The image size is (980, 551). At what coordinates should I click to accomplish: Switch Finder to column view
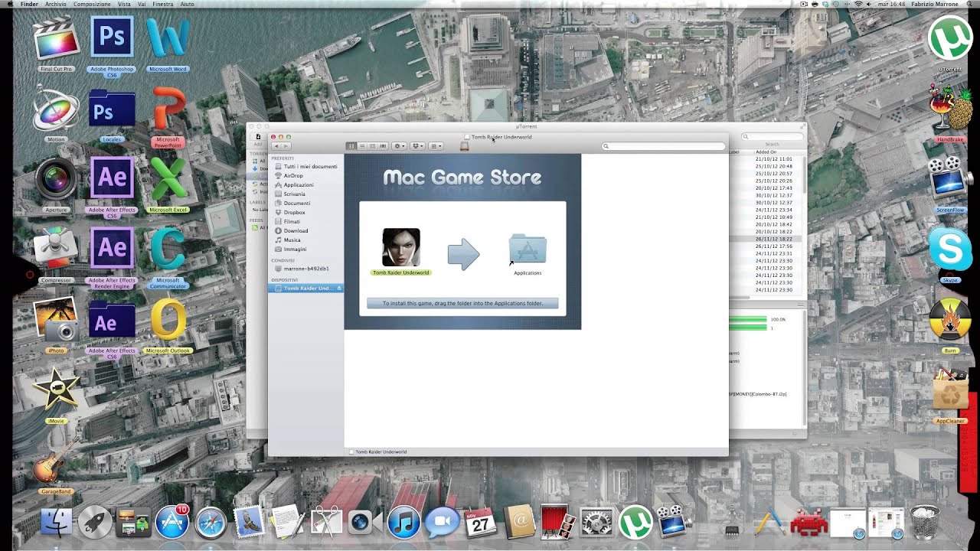[x=372, y=146]
